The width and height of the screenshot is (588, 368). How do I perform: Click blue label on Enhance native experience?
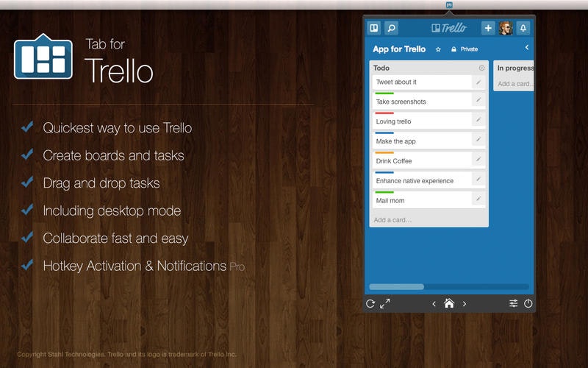click(x=384, y=172)
